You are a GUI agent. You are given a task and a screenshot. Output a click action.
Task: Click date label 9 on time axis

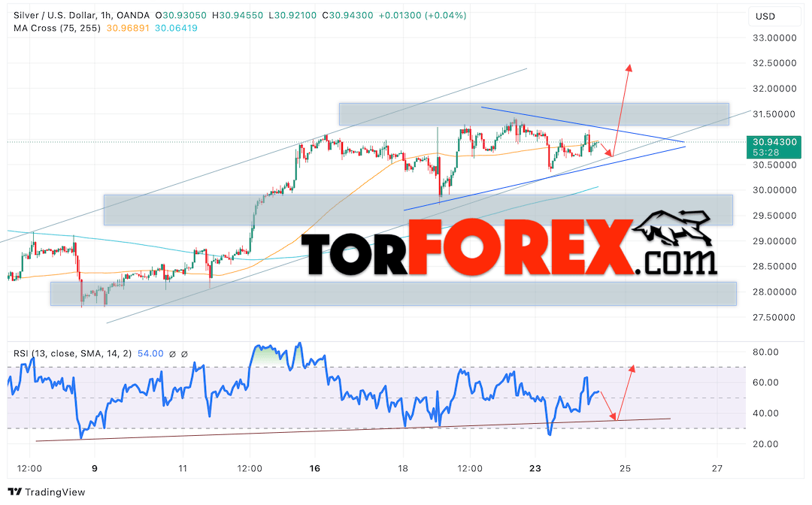pos(94,468)
